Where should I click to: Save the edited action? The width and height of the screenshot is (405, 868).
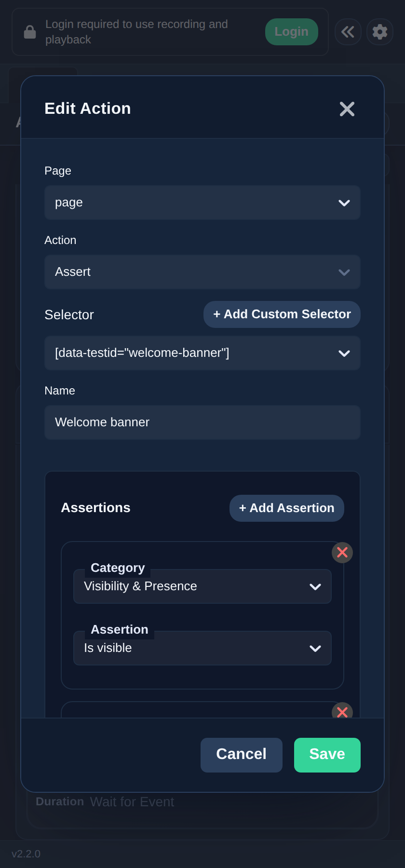[327, 755]
